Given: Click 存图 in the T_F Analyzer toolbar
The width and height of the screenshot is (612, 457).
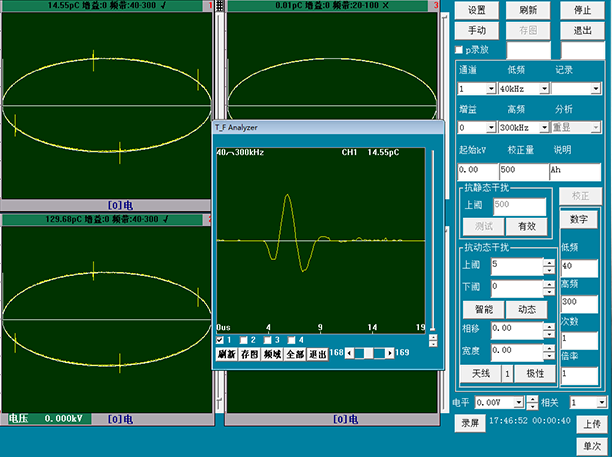Looking at the screenshot, I should click(248, 353).
